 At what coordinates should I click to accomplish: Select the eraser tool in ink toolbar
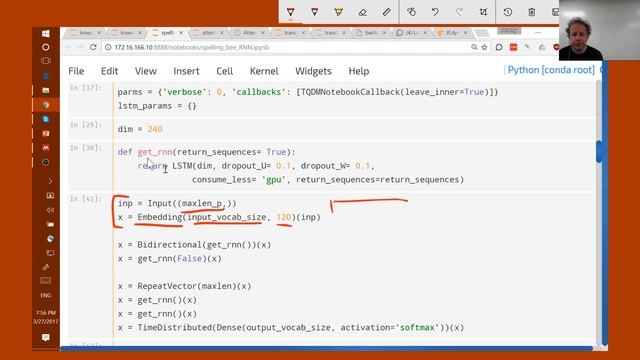click(x=362, y=12)
